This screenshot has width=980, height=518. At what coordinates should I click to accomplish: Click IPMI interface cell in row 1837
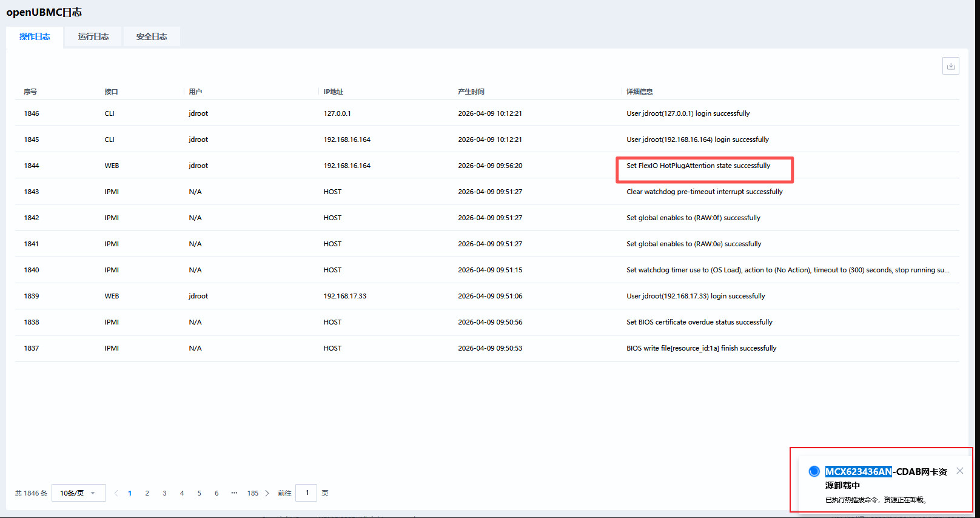(112, 348)
